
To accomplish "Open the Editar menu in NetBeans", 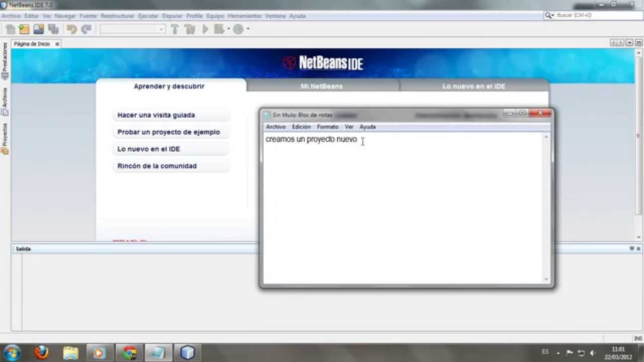I will click(x=31, y=16).
